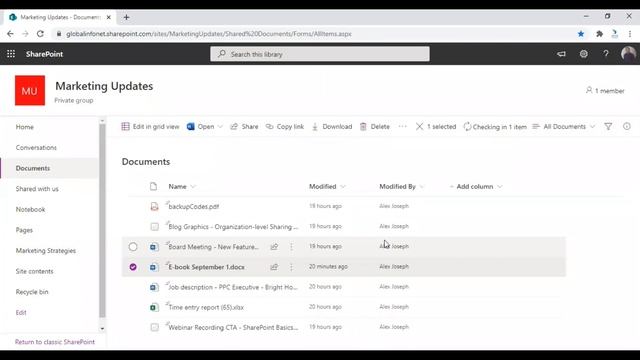Select the Board Meeting row circle
This screenshot has height=360, width=640.
(x=133, y=247)
